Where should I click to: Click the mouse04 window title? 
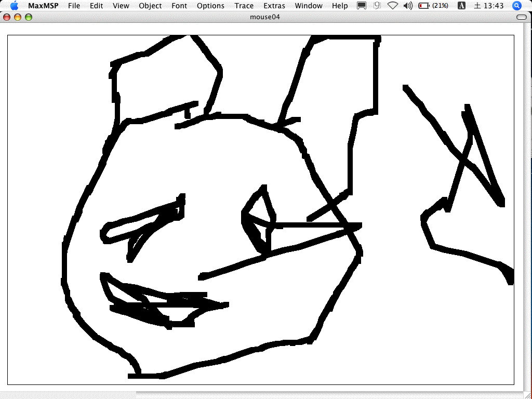coord(264,17)
